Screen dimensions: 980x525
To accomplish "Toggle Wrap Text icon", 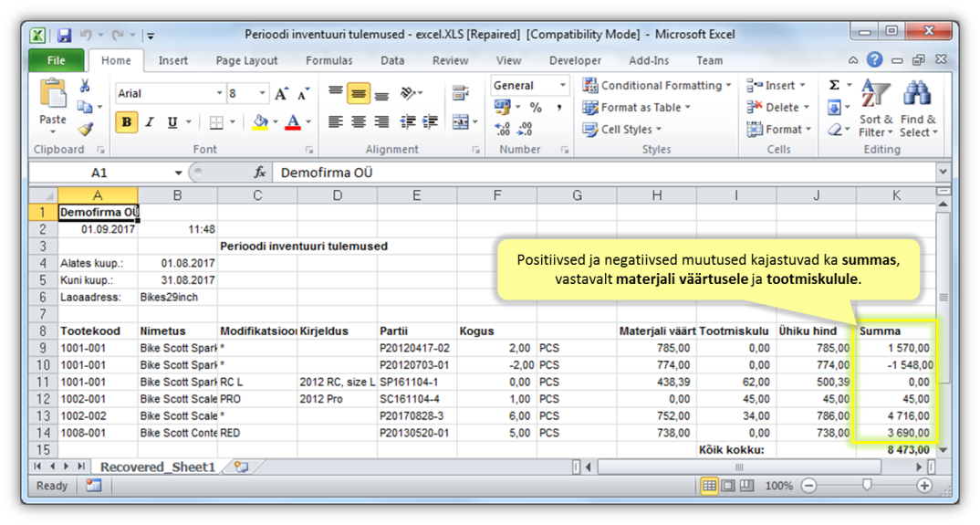I will click(461, 94).
